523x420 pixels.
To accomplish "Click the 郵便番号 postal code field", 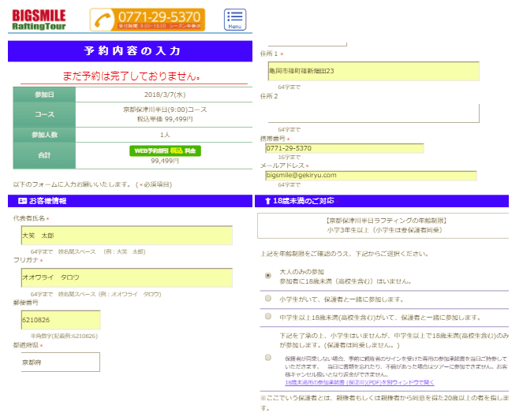I will 61,320.
